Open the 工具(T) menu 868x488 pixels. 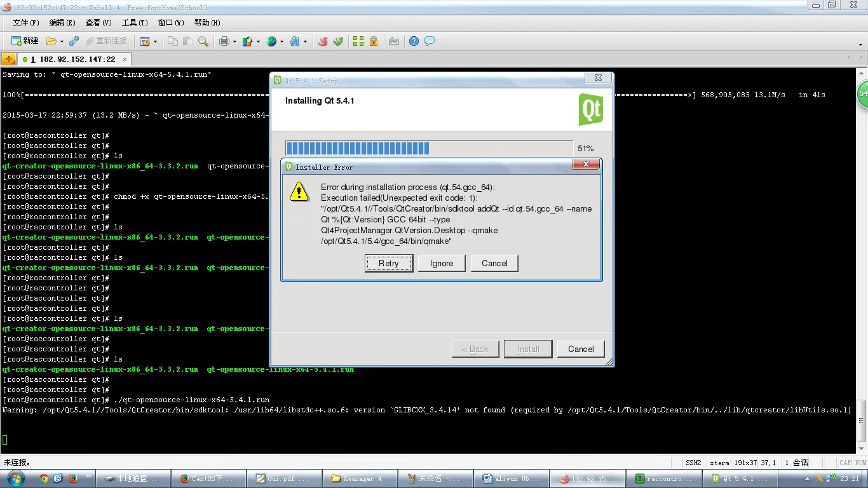click(135, 23)
